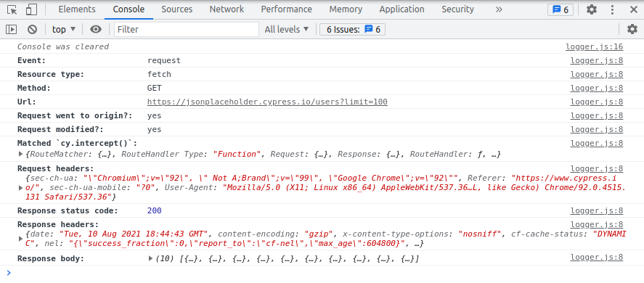Screen dimensions: 644x283
Task: Toggle the live expression eye icon
Action: click(x=96, y=29)
